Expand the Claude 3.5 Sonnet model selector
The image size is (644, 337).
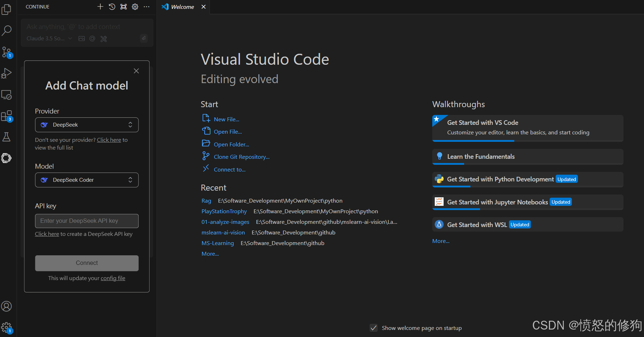pos(49,39)
